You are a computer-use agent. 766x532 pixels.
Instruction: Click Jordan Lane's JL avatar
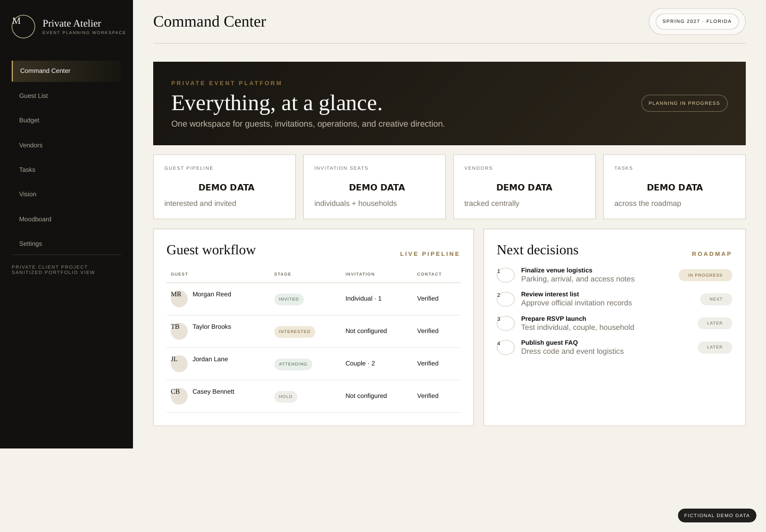[179, 363]
